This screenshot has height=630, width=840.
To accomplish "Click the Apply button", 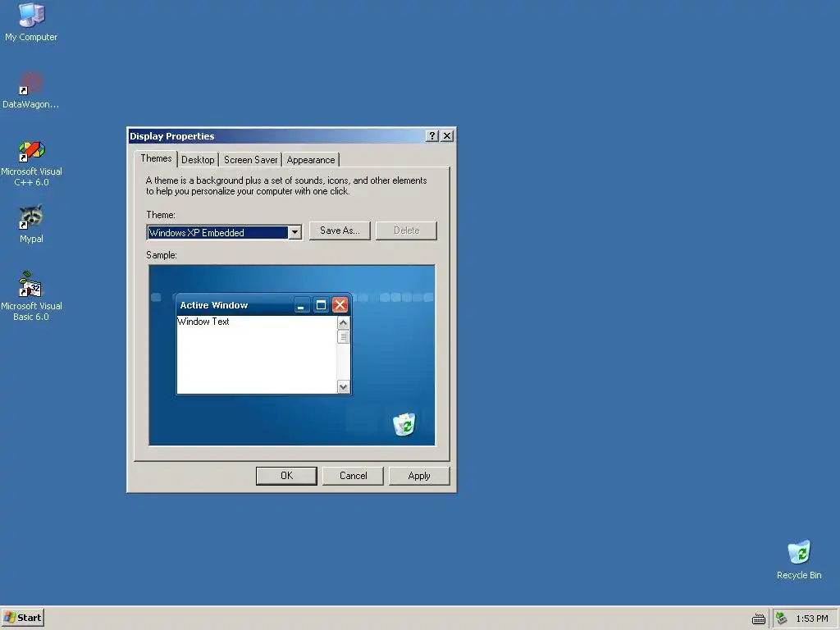I will pos(419,476).
